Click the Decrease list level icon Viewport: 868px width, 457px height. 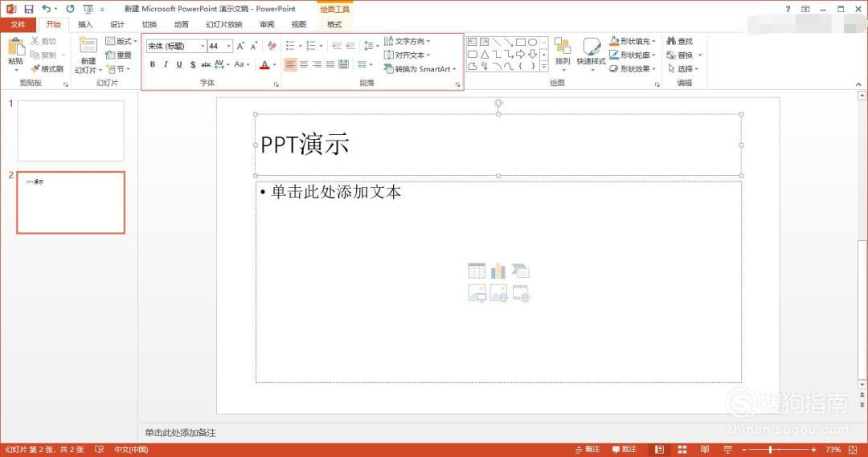(x=337, y=46)
